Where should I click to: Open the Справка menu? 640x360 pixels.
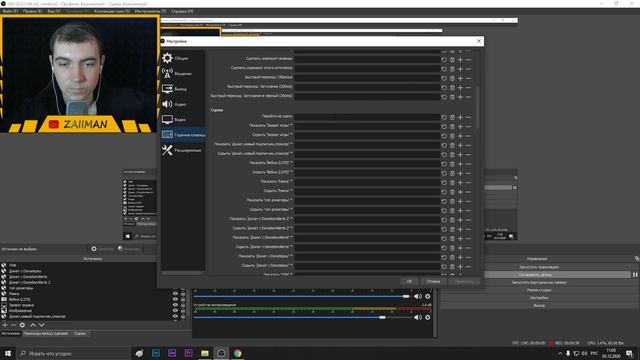click(x=182, y=11)
